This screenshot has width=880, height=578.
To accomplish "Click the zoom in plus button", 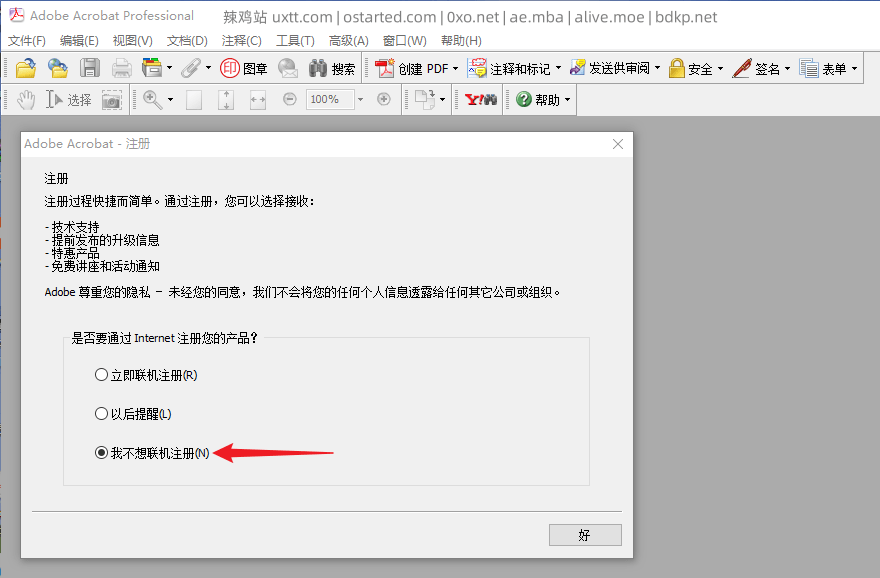I will 384,99.
